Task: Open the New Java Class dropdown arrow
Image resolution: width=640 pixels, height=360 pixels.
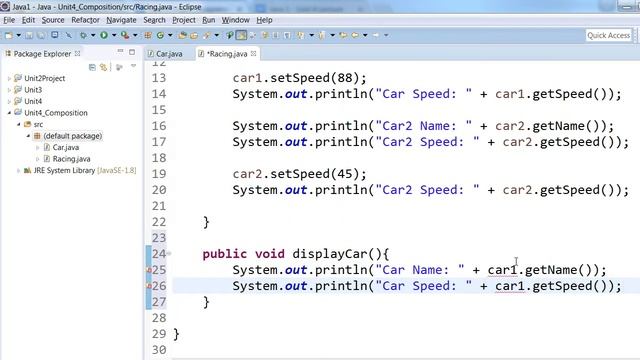Action: (170, 35)
